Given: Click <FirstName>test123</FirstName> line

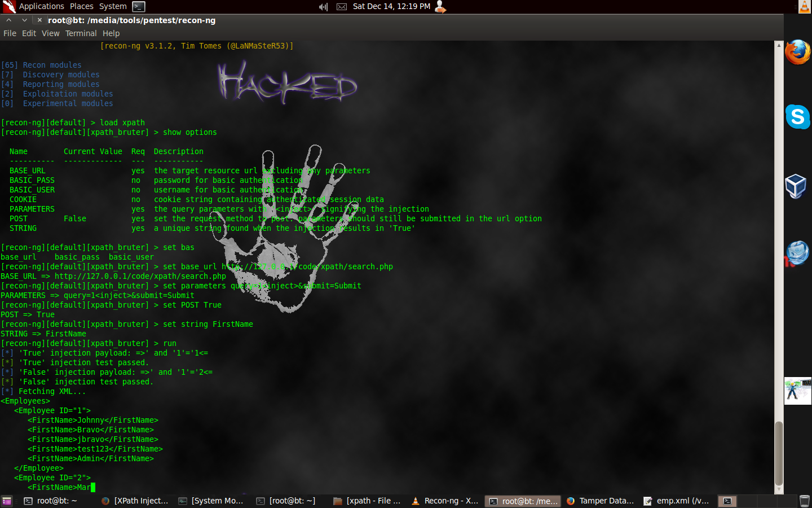Looking at the screenshot, I should pyautogui.click(x=95, y=449).
